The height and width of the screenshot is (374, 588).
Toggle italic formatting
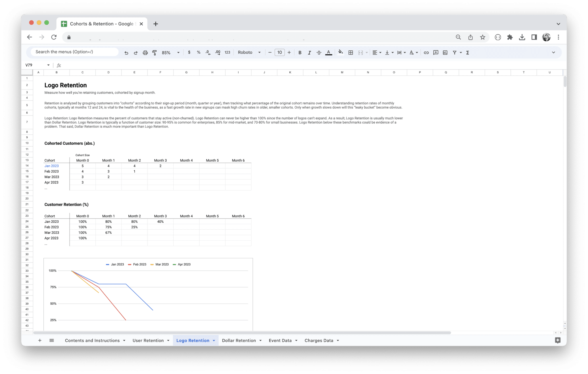309,53
